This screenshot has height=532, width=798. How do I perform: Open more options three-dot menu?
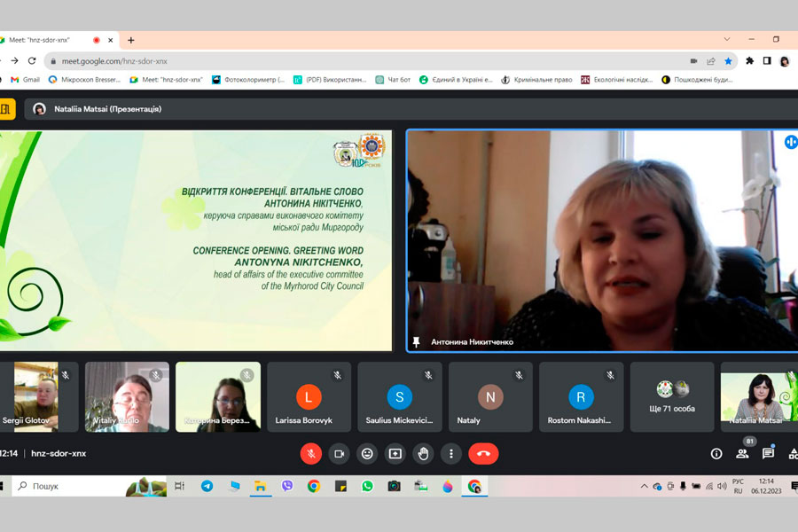pyautogui.click(x=451, y=454)
